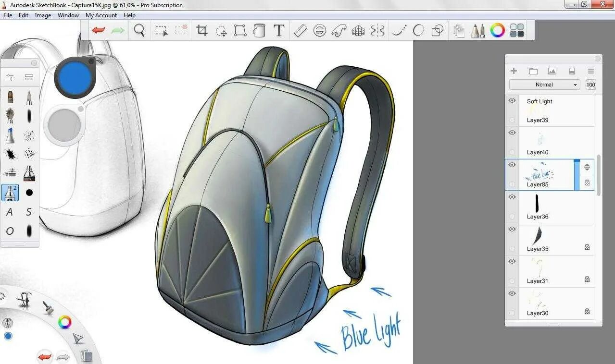Toggle transparency lock on Layer35
The width and height of the screenshot is (615, 364).
(x=587, y=247)
